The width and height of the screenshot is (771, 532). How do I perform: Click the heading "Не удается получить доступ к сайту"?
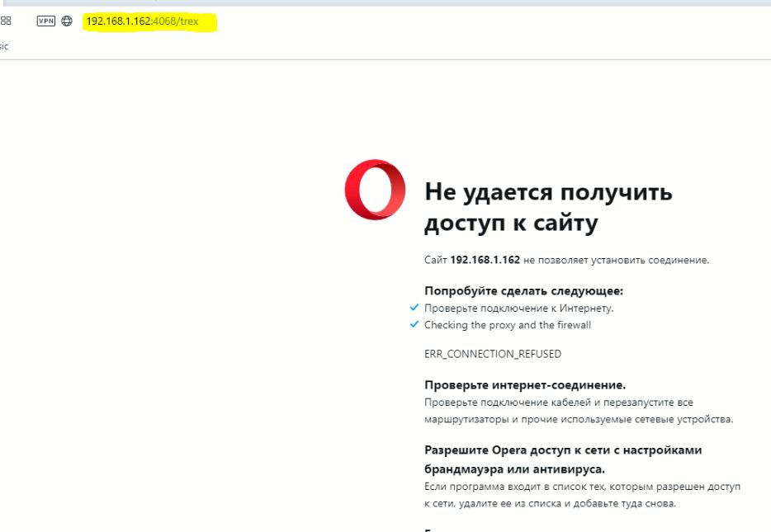click(548, 207)
